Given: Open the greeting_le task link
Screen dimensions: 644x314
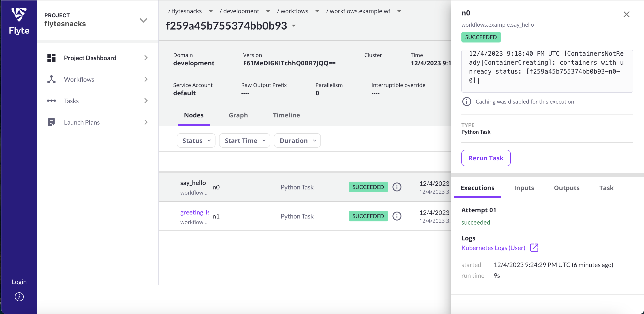Looking at the screenshot, I should 194,212.
